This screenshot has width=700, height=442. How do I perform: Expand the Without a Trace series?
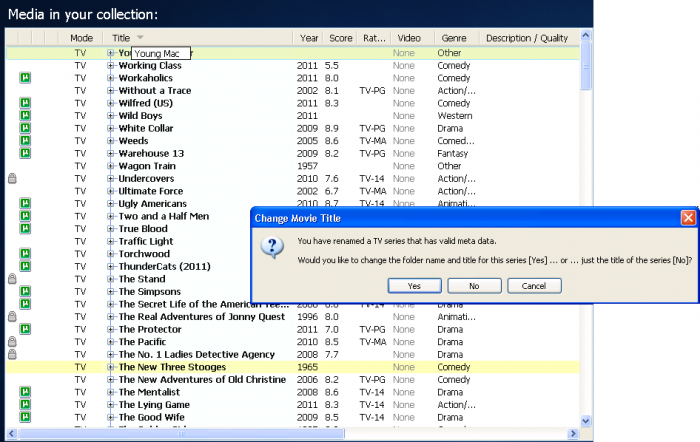[110, 91]
